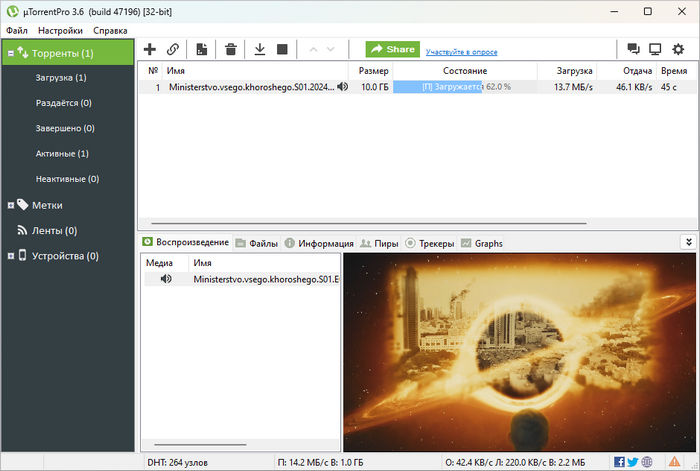Switch to the Воспроизведение tab
This screenshot has height=471, width=700.
coord(186,242)
